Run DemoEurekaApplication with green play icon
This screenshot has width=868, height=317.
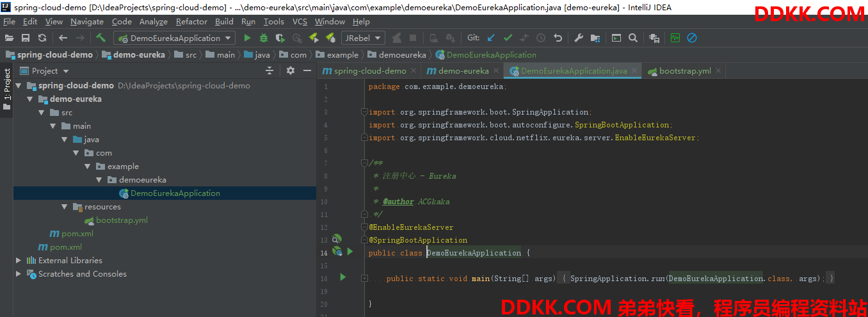coord(247,38)
